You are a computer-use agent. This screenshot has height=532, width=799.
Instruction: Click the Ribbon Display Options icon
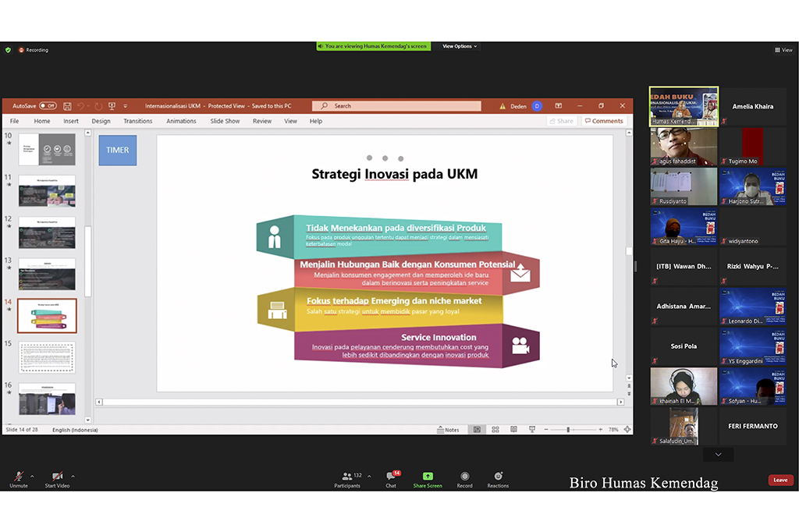(x=559, y=106)
